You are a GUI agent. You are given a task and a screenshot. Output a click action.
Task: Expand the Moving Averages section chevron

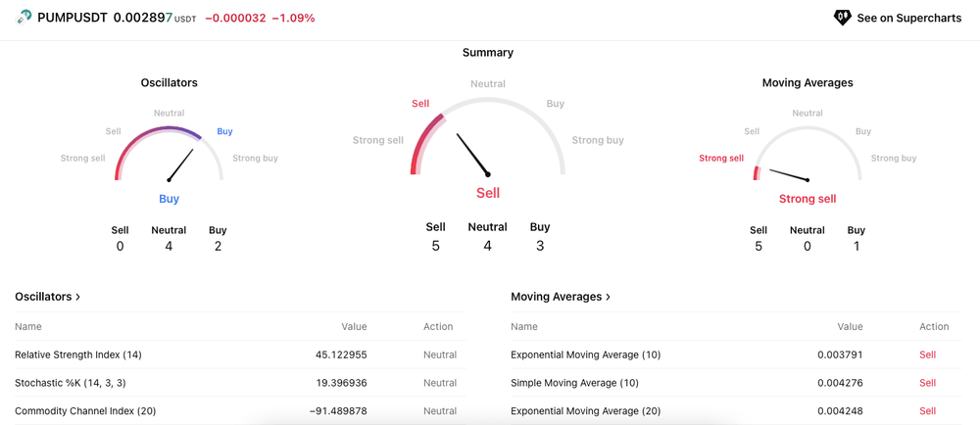point(608,297)
